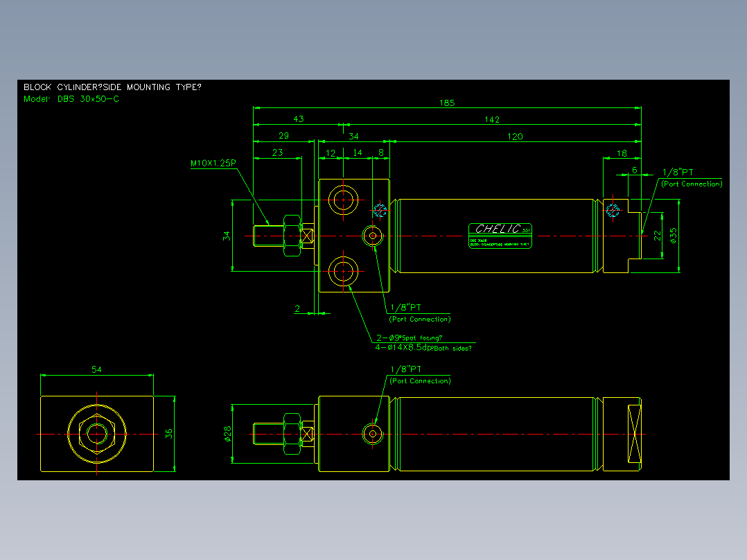The image size is (747, 560).
Task: Click the "29" dimension value
Action: 283,136
